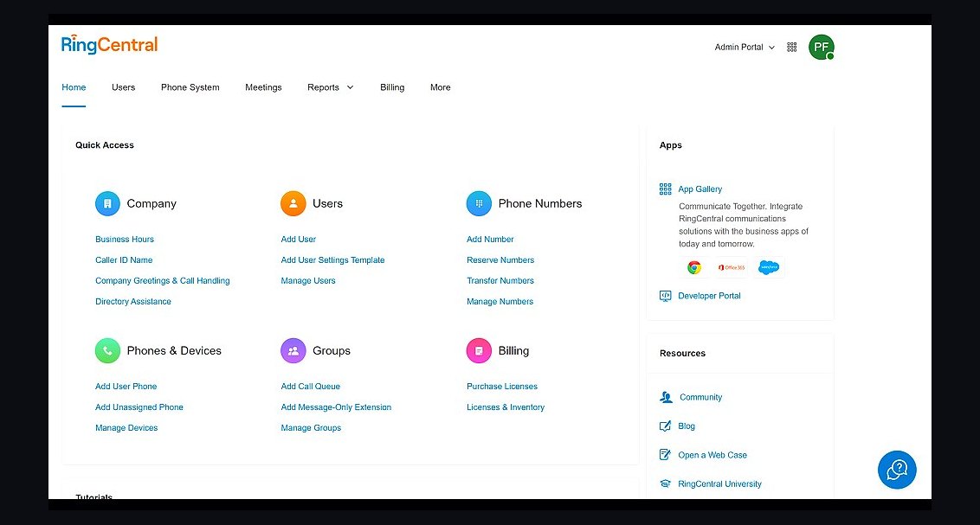
Task: Open the Business Hours link
Action: pos(125,239)
